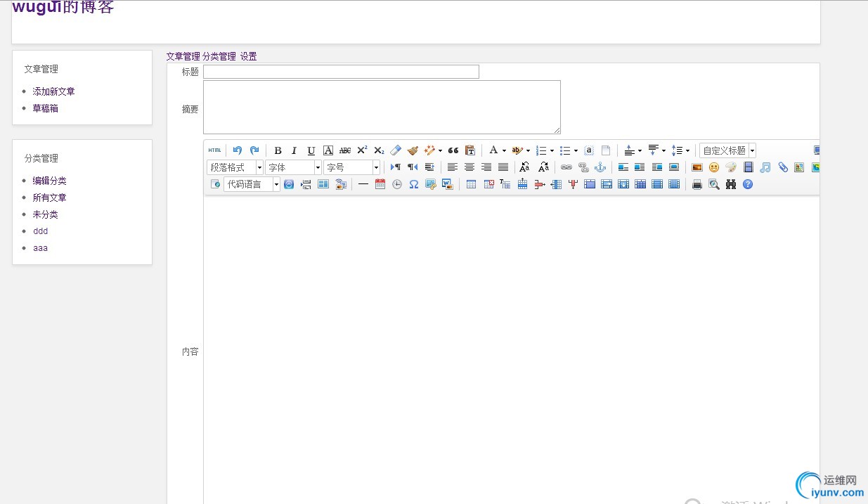Click the format painter brush icon
Screen dimensions: 868x504
[413, 150]
